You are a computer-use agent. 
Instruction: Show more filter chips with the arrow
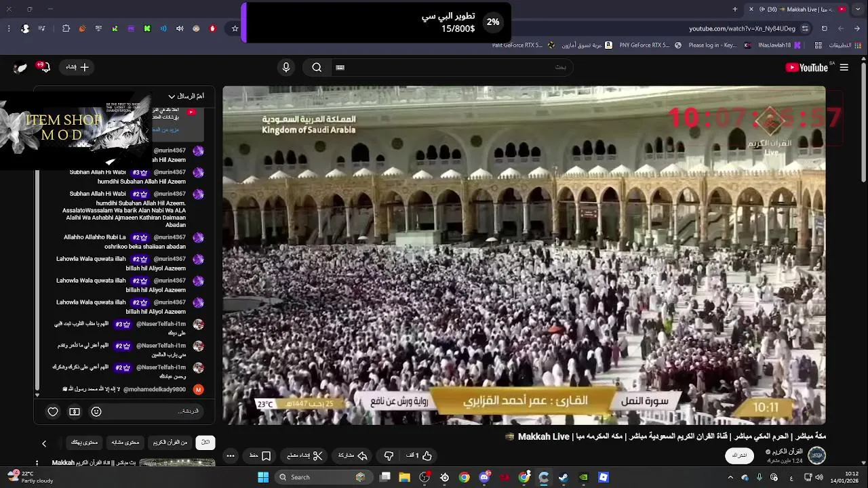click(x=44, y=443)
